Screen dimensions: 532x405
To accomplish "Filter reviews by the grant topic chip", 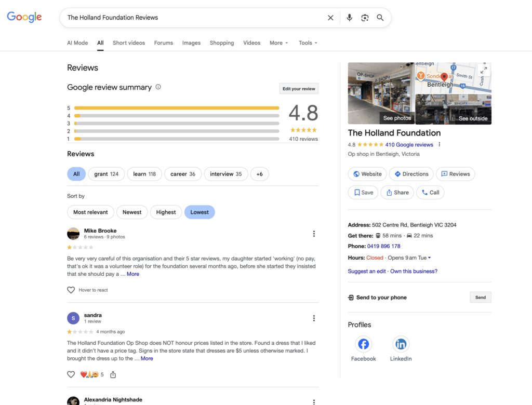I will 106,174.
